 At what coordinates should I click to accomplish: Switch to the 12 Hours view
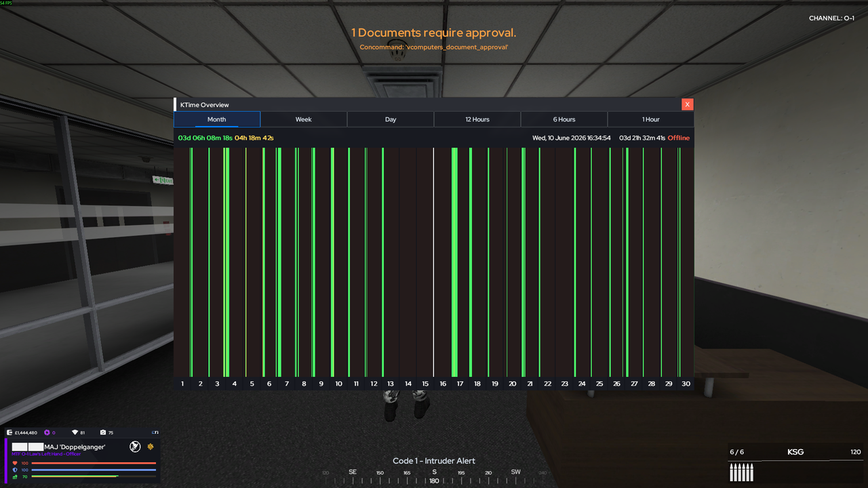pyautogui.click(x=477, y=119)
